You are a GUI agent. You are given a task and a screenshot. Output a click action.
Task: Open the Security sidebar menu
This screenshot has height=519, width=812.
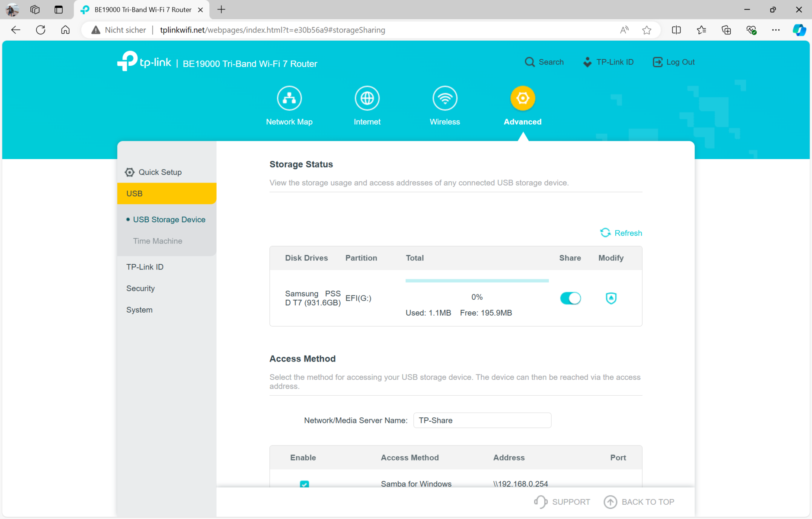[x=141, y=288]
